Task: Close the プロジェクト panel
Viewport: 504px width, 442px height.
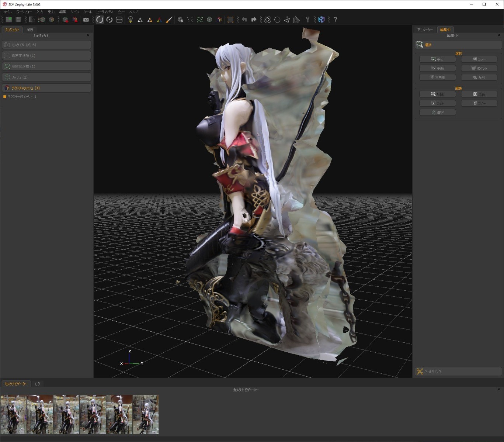Action: [x=88, y=35]
